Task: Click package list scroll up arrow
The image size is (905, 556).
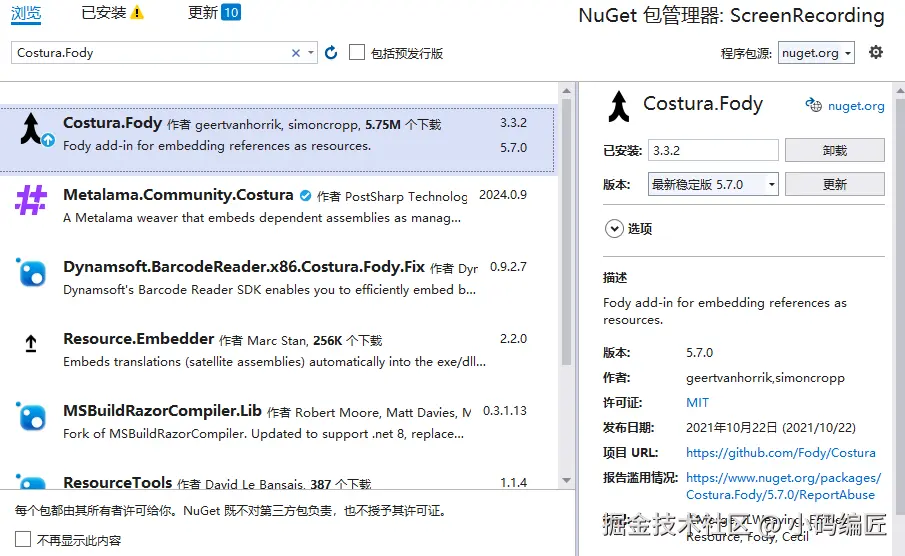Action: coord(566,90)
